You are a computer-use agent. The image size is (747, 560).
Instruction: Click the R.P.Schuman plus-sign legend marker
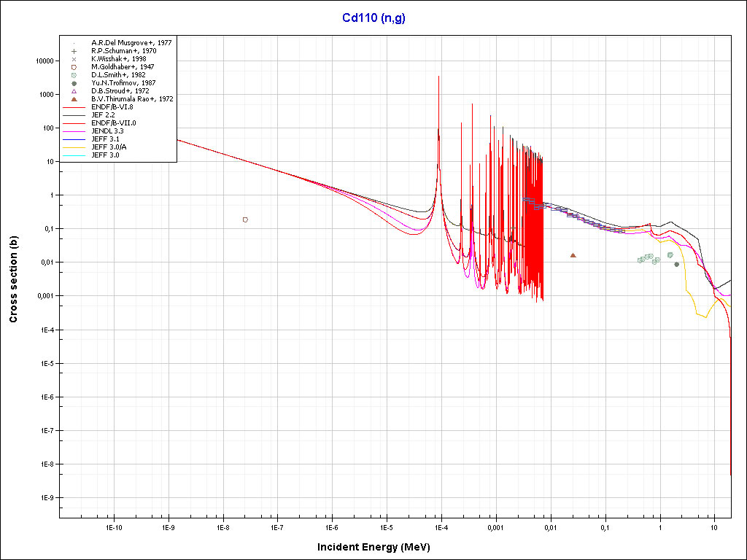pos(74,51)
